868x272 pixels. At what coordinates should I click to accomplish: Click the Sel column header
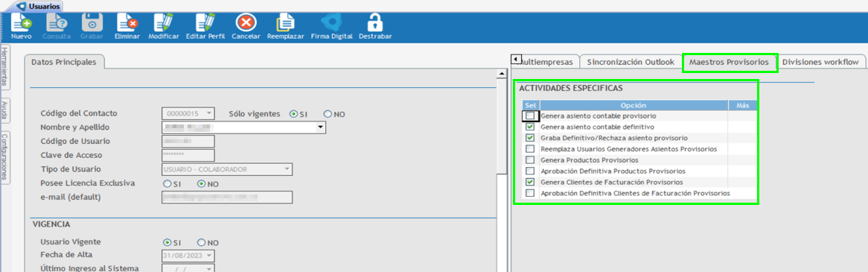(x=531, y=105)
